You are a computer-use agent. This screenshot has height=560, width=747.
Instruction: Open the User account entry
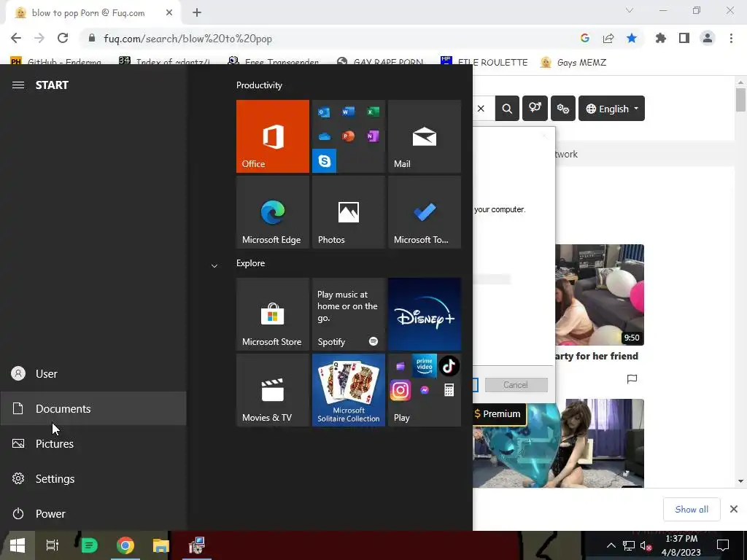point(93,374)
